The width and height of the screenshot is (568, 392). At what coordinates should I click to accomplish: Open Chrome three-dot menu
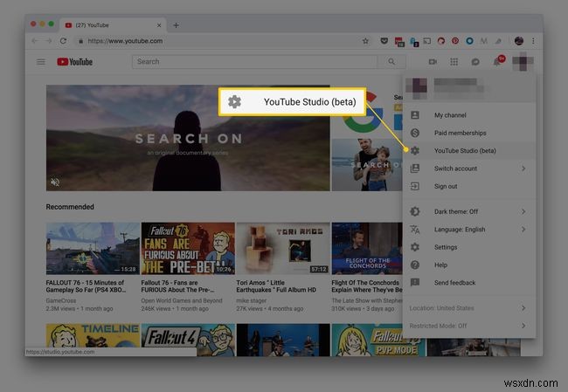pos(533,41)
